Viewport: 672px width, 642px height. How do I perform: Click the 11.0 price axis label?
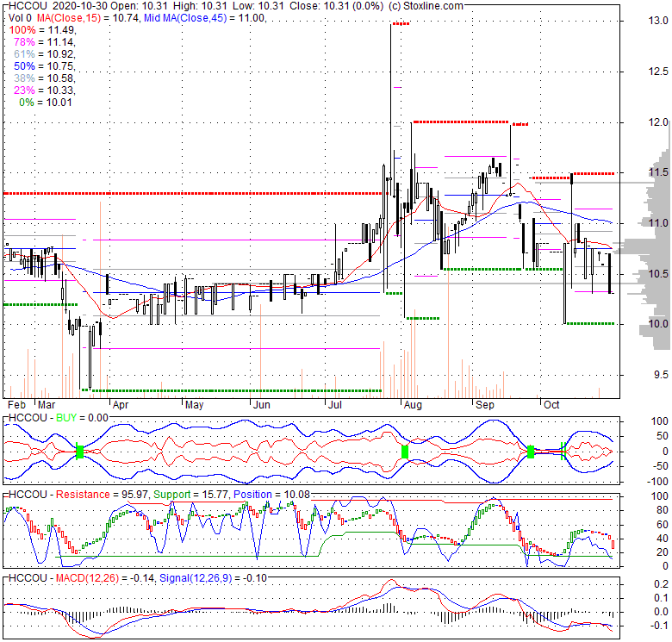tap(658, 223)
